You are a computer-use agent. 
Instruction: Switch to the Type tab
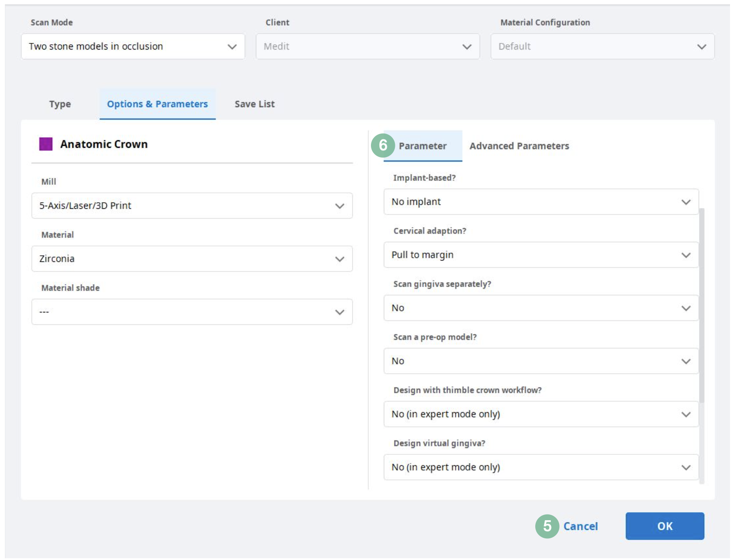60,104
